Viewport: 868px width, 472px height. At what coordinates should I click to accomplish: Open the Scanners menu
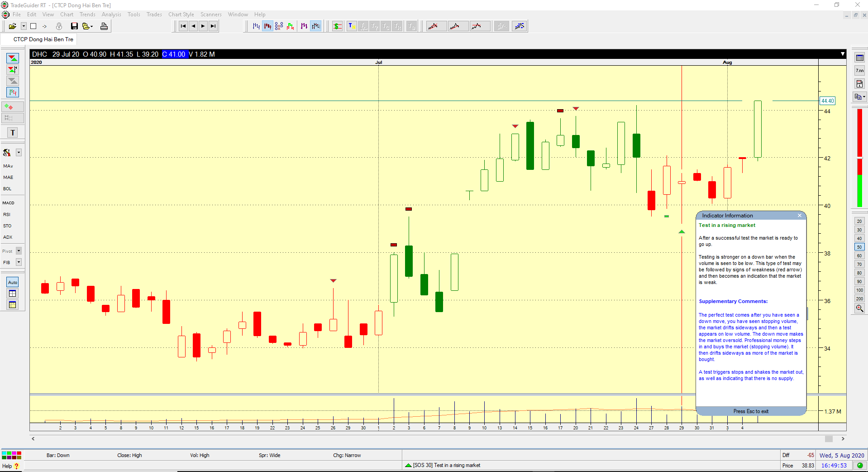tap(211, 14)
